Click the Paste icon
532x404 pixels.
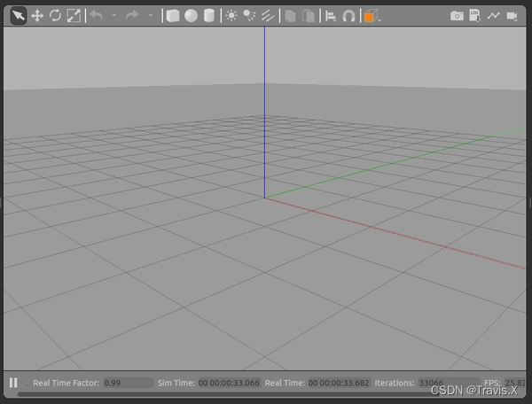(309, 16)
